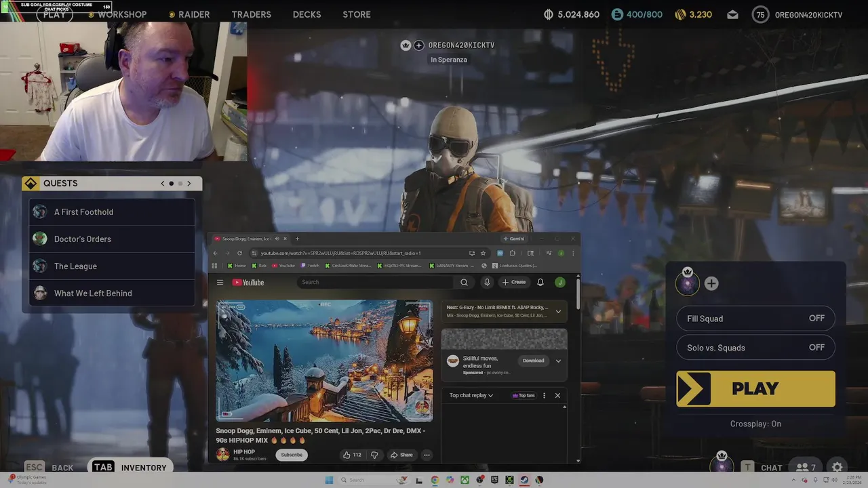Open Chrome three-dot menu
The height and width of the screenshot is (488, 868).
click(x=573, y=253)
